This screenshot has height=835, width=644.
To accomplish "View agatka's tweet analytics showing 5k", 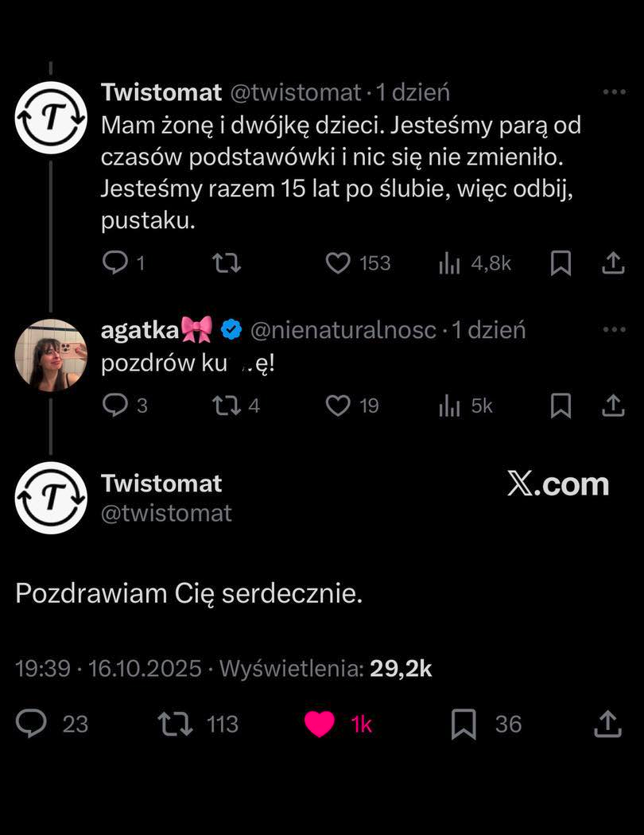I will 450,406.
